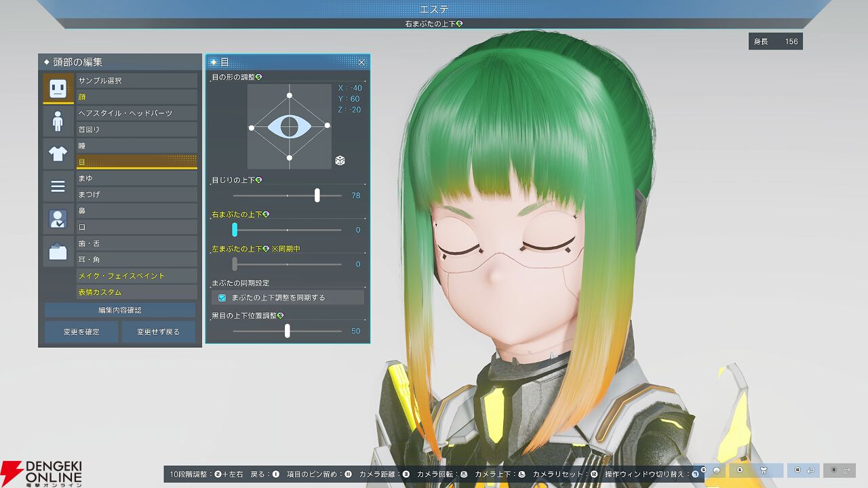Select ヘアスタイル・ヘッドパーツ menu item
Viewport: 868px width, 488px height.
tap(136, 113)
